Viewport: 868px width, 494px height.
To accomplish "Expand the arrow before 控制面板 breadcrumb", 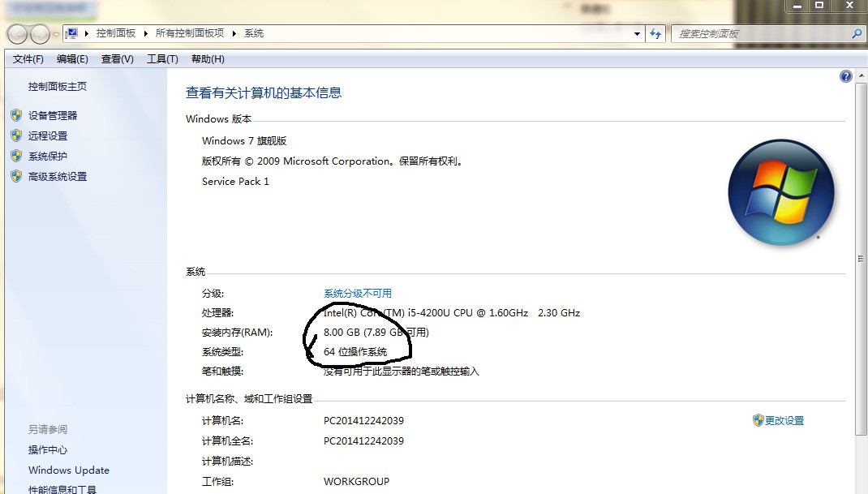I will point(87,33).
